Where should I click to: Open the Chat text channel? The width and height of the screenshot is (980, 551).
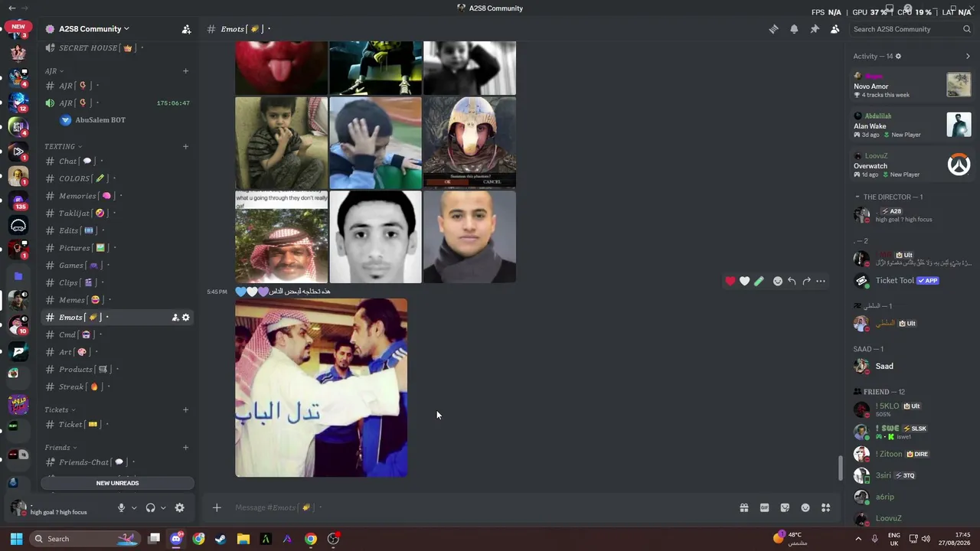point(118,161)
